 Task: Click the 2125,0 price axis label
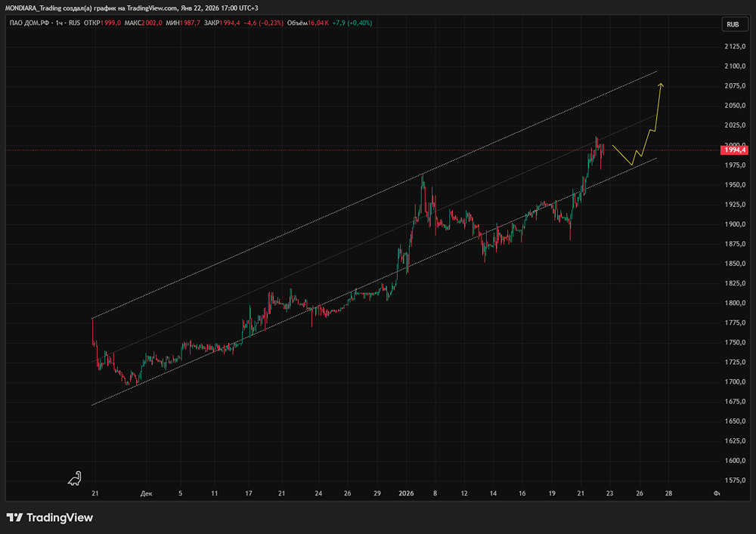click(x=735, y=47)
